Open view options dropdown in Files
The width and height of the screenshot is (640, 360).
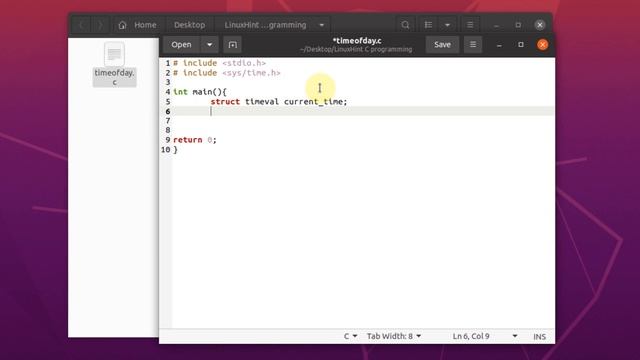[x=447, y=25]
